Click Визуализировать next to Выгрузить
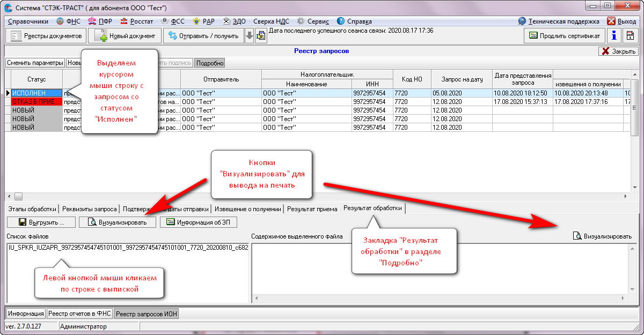Image resolution: width=644 pixels, height=335 pixels. click(118, 222)
